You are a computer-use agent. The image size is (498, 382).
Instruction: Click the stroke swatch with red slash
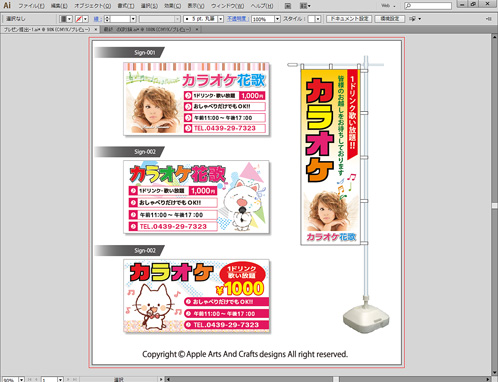coord(79,19)
